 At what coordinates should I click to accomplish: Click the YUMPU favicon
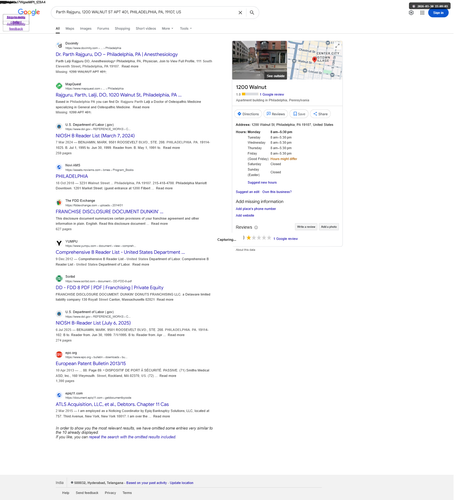point(59,243)
